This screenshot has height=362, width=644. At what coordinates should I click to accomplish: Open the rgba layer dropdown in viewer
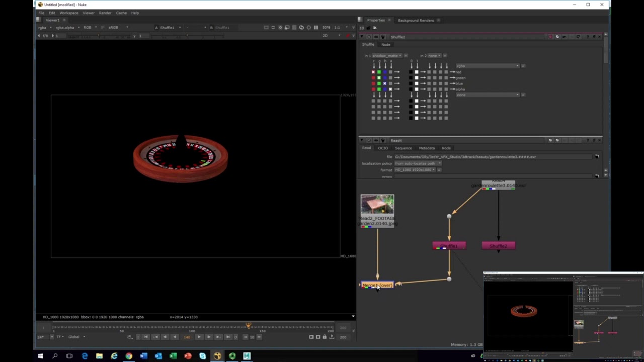pyautogui.click(x=45, y=27)
